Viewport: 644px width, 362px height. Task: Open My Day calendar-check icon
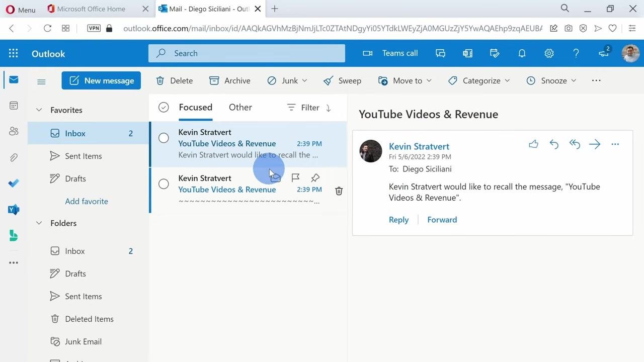pos(495,53)
